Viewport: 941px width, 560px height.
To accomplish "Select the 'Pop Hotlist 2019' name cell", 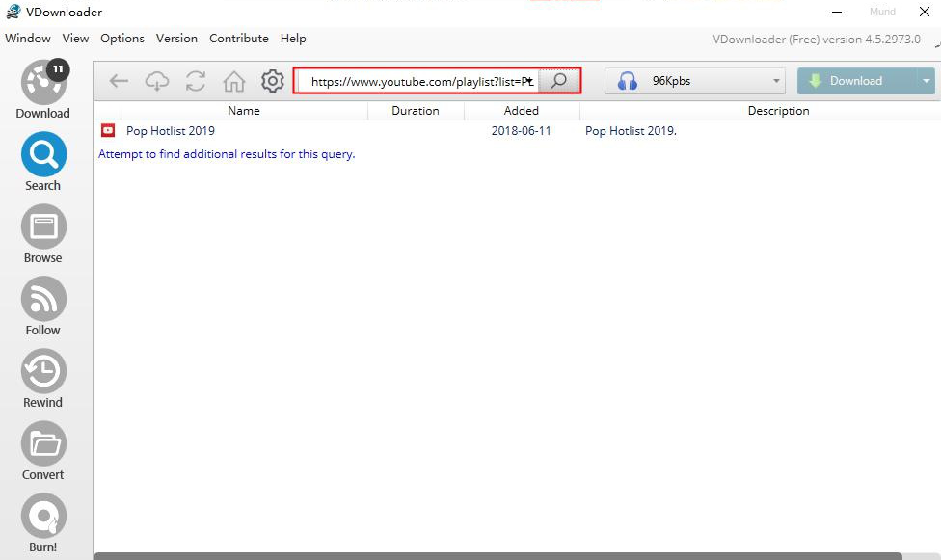I will (x=171, y=131).
